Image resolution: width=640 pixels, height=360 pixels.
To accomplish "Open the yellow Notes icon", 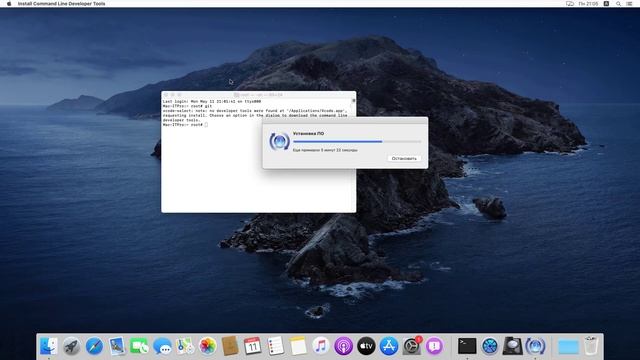I will [x=298, y=346].
